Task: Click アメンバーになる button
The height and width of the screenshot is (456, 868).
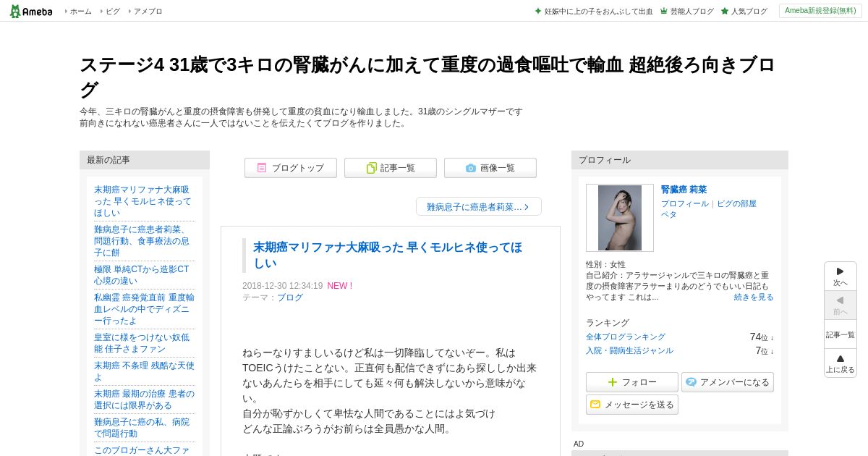Action: click(x=728, y=382)
